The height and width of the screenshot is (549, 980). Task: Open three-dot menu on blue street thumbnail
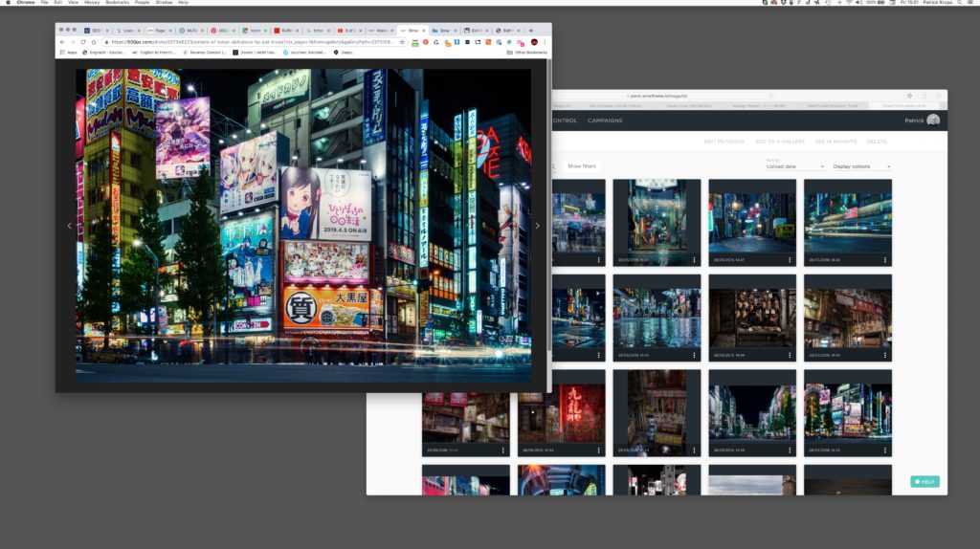tap(790, 260)
